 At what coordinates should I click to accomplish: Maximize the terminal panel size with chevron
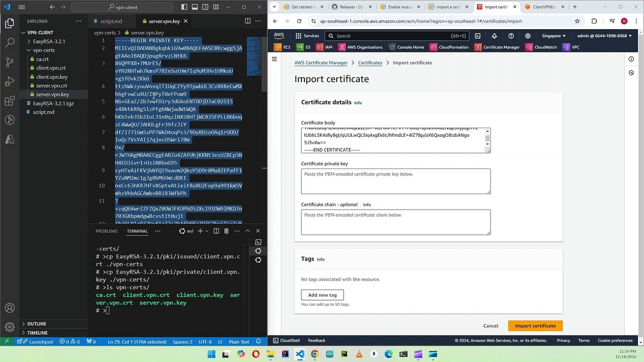248,231
